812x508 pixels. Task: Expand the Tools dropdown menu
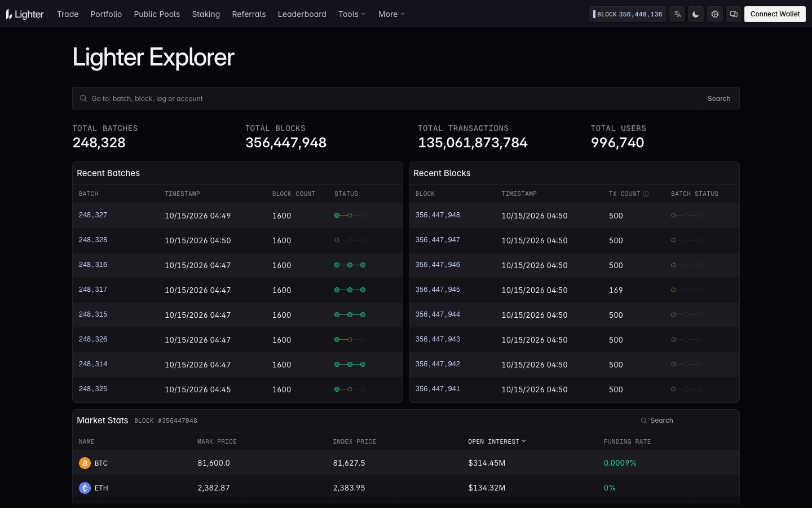pyautogui.click(x=352, y=14)
